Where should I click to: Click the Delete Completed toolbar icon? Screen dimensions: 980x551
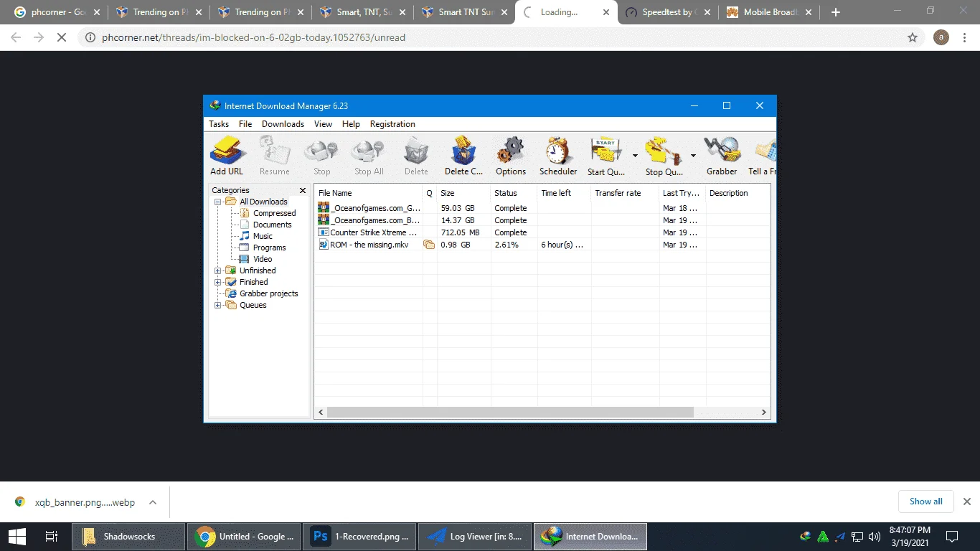coord(463,156)
